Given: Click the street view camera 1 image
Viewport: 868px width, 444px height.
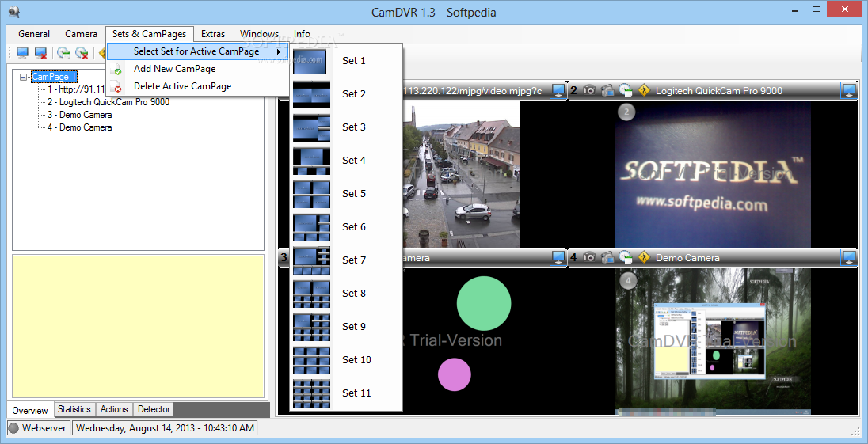Looking at the screenshot, I should coord(461,174).
